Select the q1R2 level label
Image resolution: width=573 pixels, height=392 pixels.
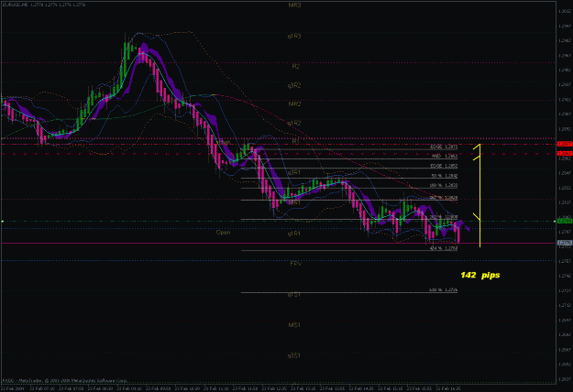(294, 123)
